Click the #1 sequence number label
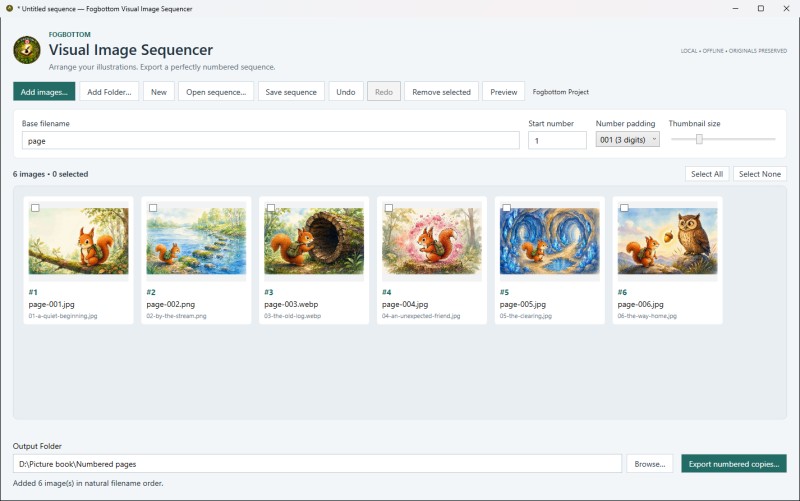Image resolution: width=800 pixels, height=501 pixels. click(x=33, y=292)
